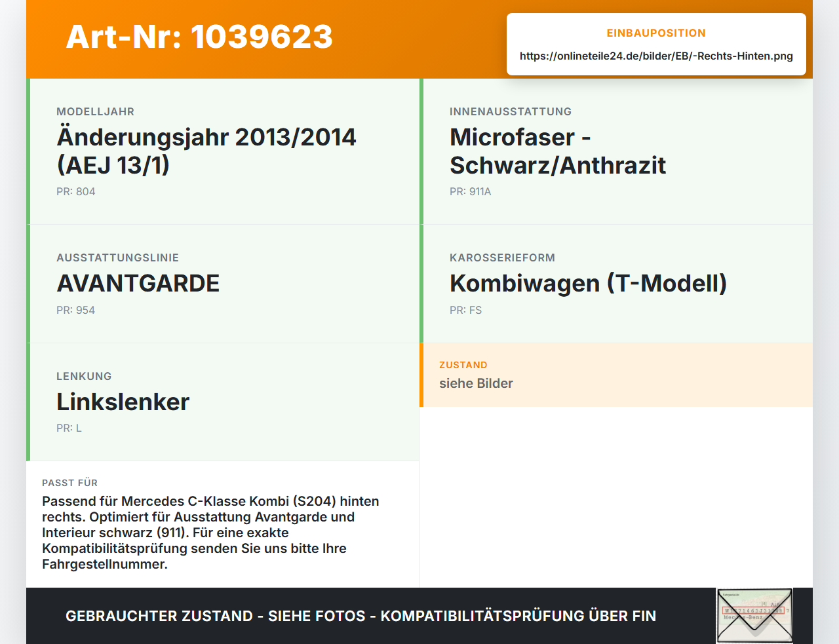Click the Änderungsjahr 2013/2014 model year value

point(206,151)
